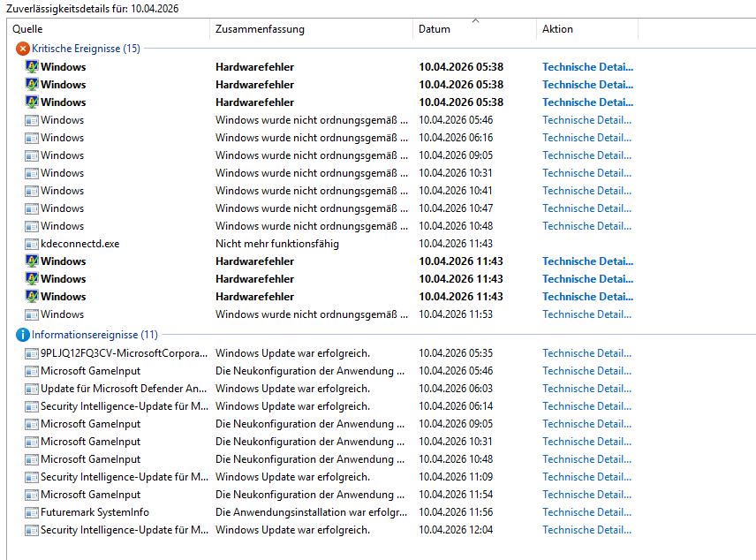Click 'Die Anwendungsinstallation war erfolgr...' summary
756x560 pixels.
(x=312, y=512)
